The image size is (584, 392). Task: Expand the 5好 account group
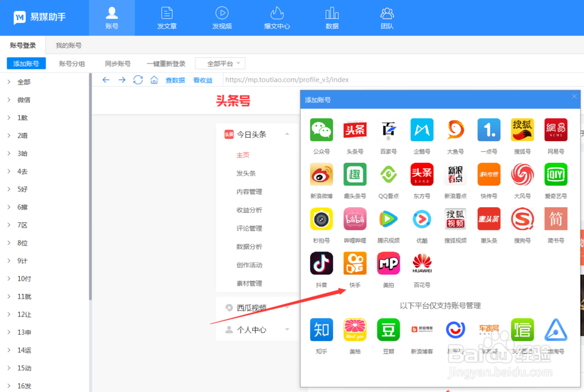(9, 189)
